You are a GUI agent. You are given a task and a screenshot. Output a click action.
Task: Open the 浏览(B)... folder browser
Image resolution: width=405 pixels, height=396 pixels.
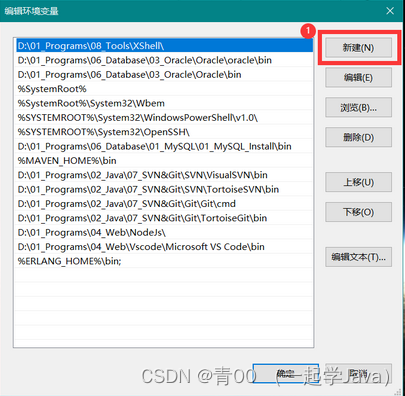click(358, 107)
